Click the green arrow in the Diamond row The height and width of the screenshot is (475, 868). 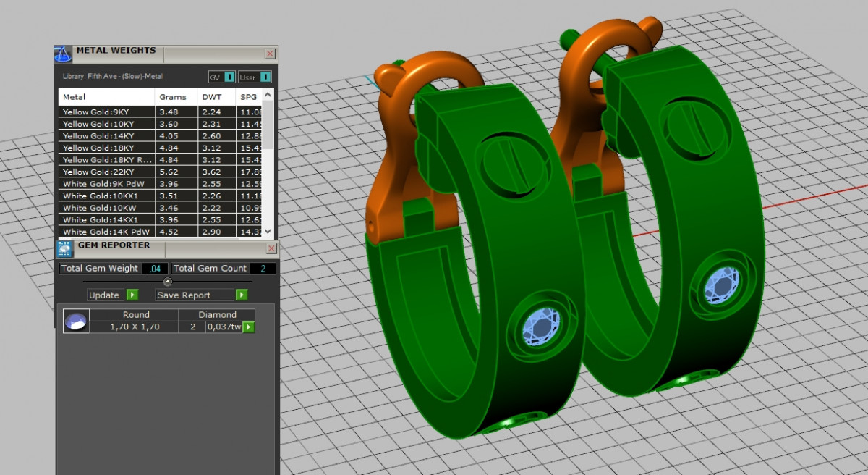pyautogui.click(x=248, y=327)
